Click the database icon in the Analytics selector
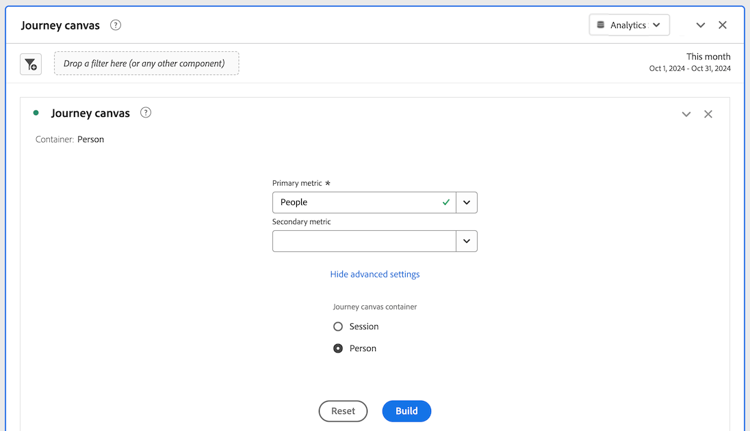This screenshot has width=750, height=431. [x=601, y=25]
